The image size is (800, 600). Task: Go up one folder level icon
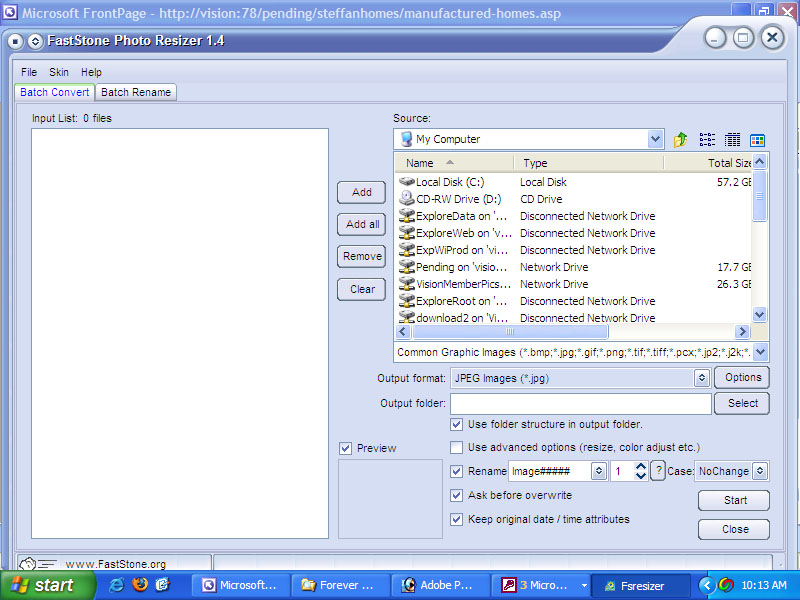point(681,140)
